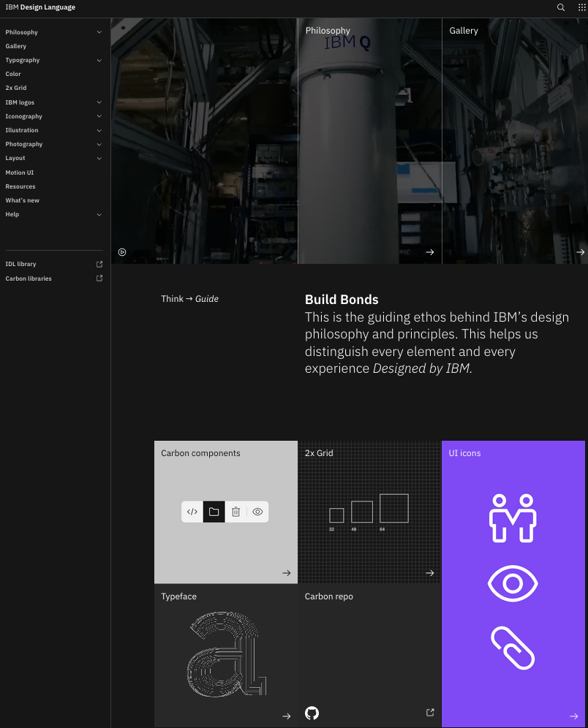The width and height of the screenshot is (588, 728).
Task: Click the Build Bonds heading
Action: point(342,300)
